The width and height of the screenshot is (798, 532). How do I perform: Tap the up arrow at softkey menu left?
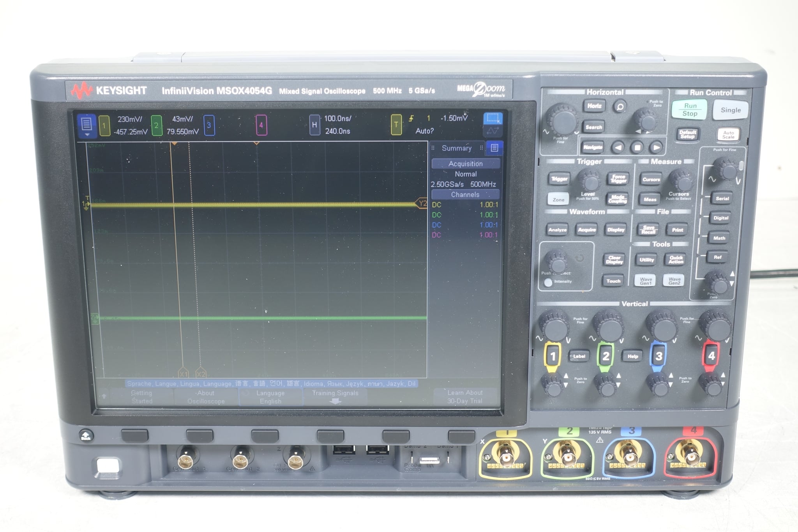104,396
